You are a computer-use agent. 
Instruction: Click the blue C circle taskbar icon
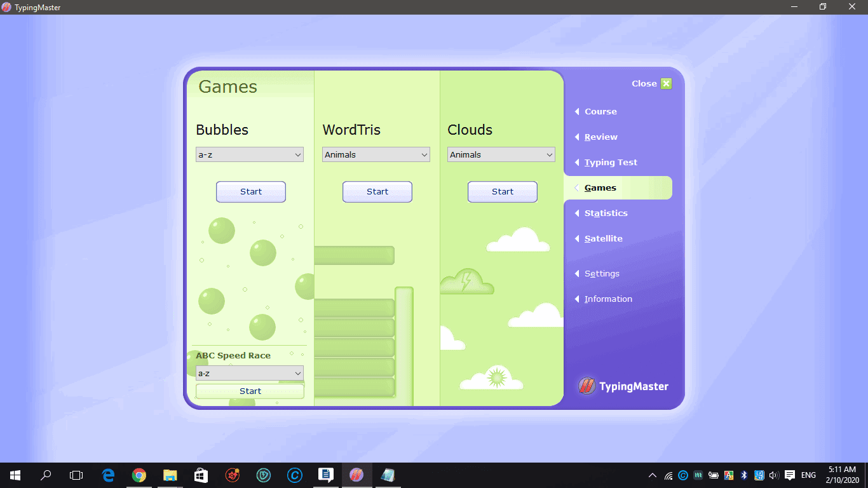point(294,475)
